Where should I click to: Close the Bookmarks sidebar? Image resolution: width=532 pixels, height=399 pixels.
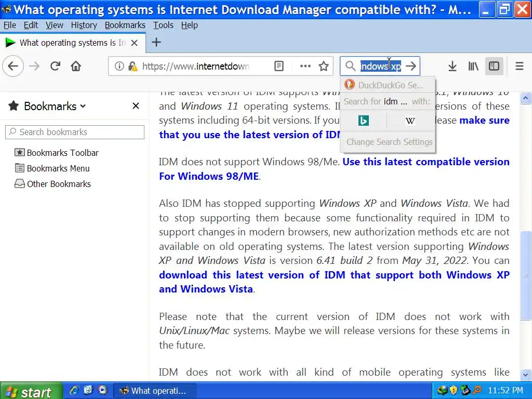tap(136, 106)
